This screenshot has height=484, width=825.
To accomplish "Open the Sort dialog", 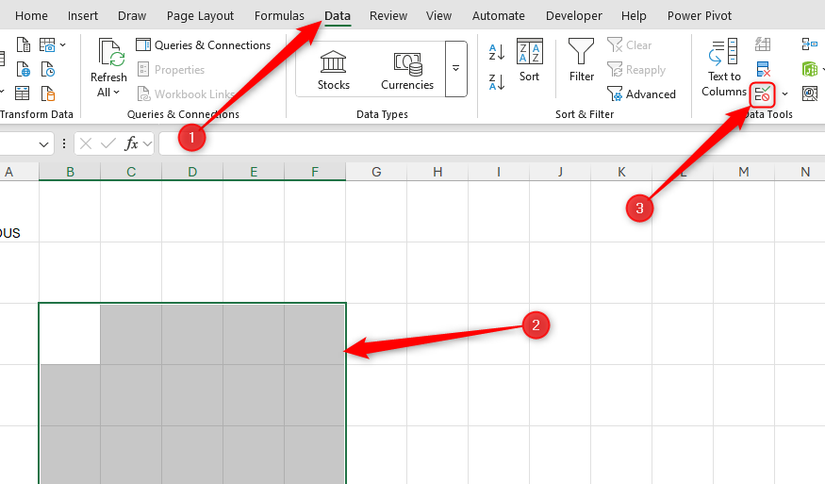I will (x=529, y=60).
